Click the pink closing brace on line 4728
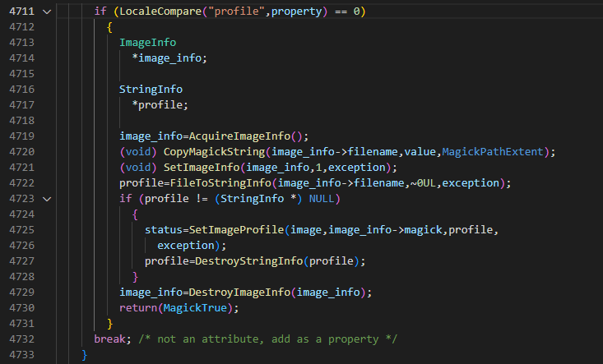Image resolution: width=603 pixels, height=364 pixels. (135, 277)
